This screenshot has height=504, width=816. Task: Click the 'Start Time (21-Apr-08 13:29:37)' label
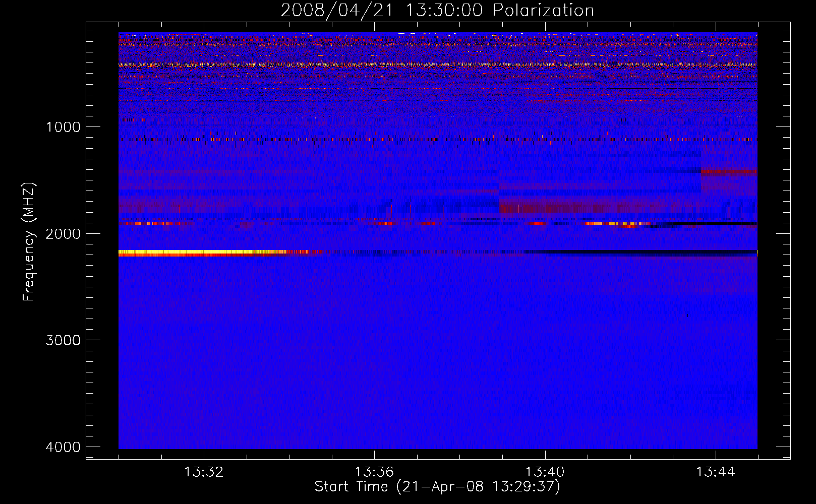[437, 487]
